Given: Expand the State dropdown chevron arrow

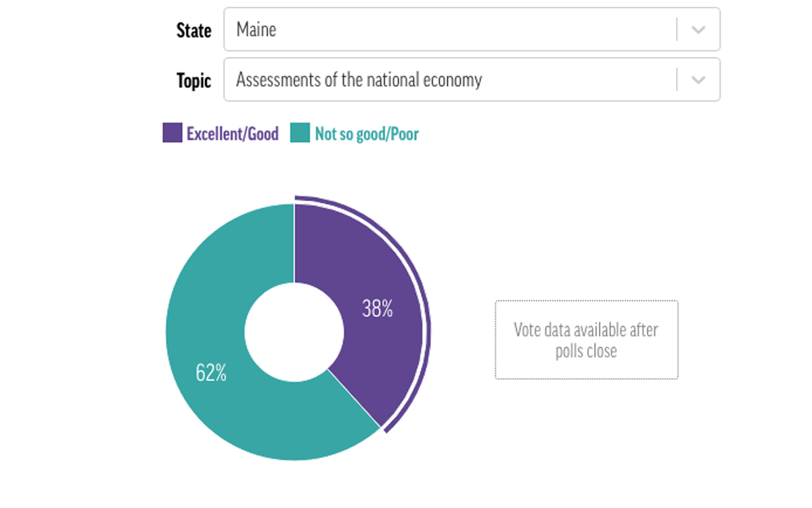Looking at the screenshot, I should (698, 30).
